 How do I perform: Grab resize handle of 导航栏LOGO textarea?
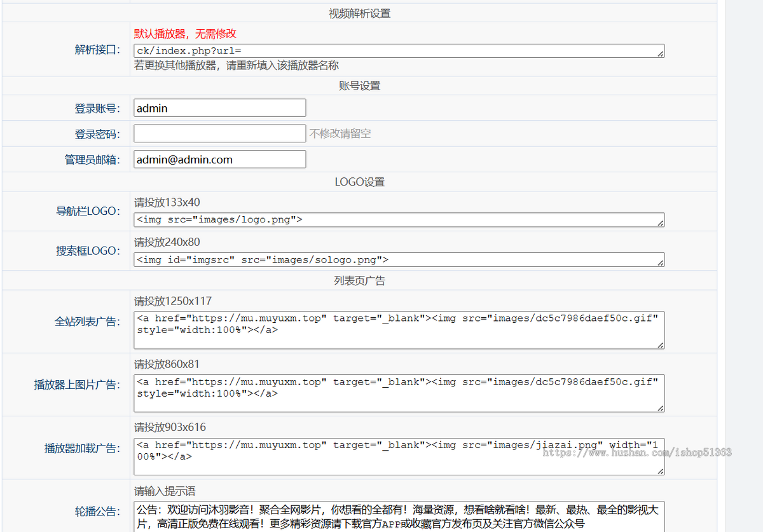661,223
